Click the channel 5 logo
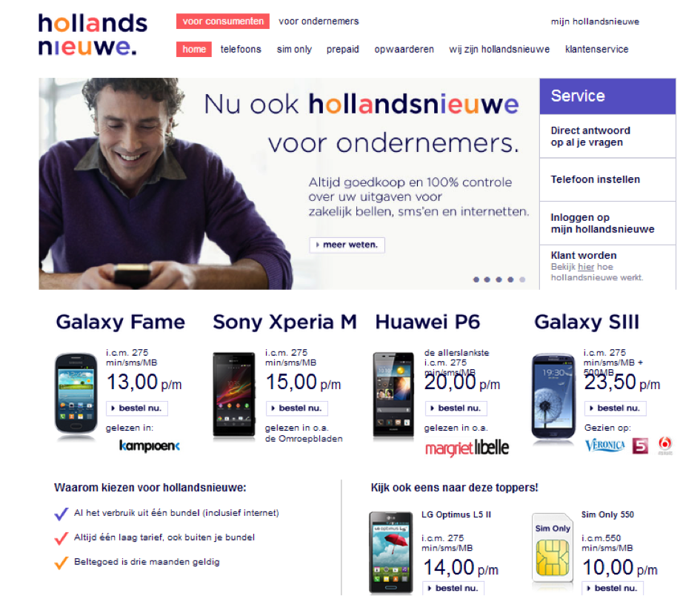 point(640,446)
